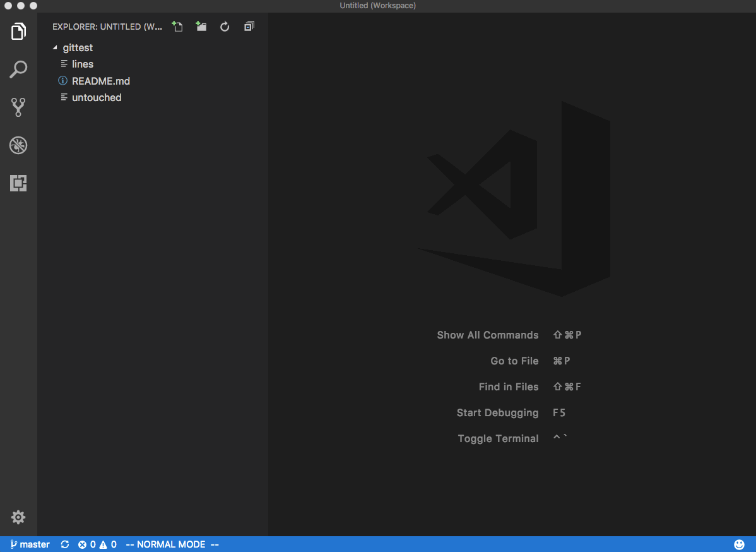Send feedback with the smiley icon
The width and height of the screenshot is (756, 552).
point(739,544)
